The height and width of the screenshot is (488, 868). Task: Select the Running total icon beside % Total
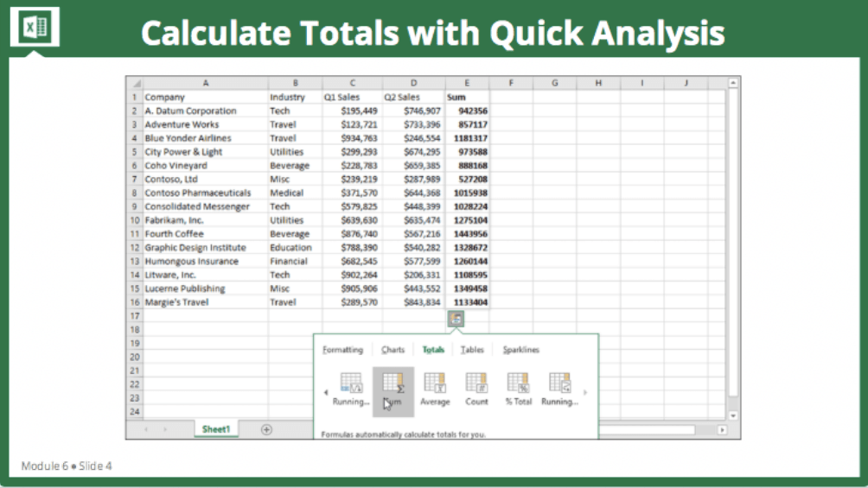click(559, 390)
